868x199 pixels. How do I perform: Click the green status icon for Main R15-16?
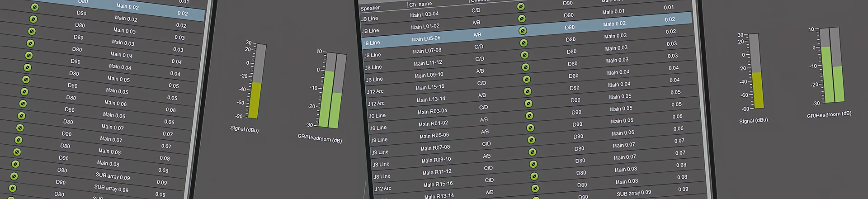pos(534,176)
